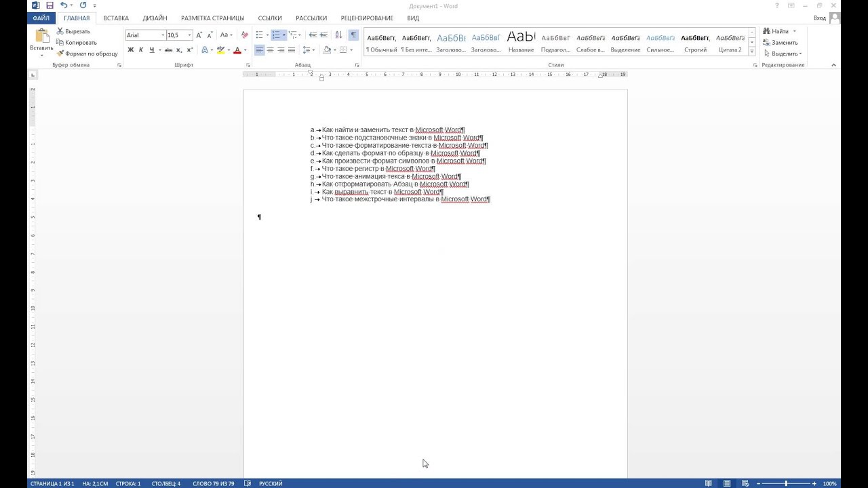Click the zoom slider in status bar
Image resolution: width=868 pixels, height=488 pixels.
click(x=786, y=483)
